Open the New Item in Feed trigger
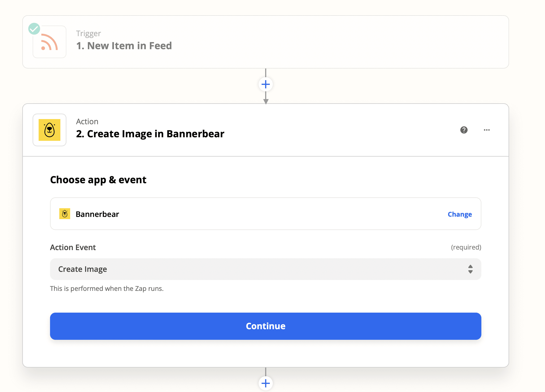Image resolution: width=545 pixels, height=392 pixels. point(266,42)
